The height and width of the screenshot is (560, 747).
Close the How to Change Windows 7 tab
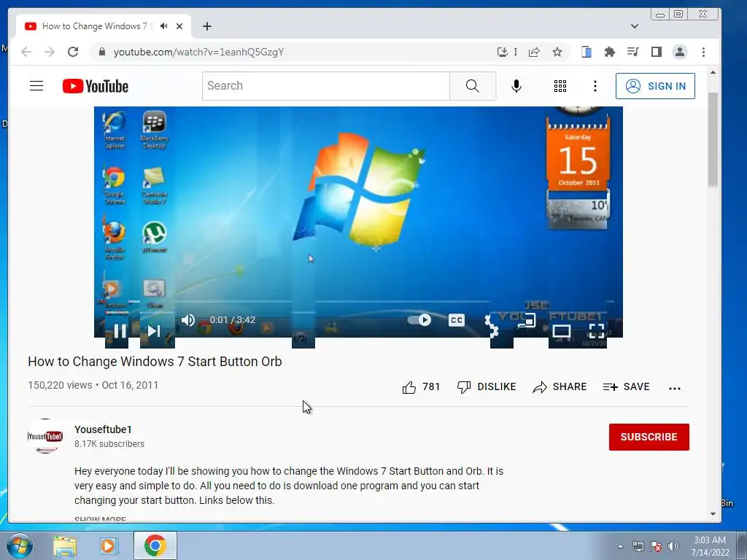click(179, 26)
